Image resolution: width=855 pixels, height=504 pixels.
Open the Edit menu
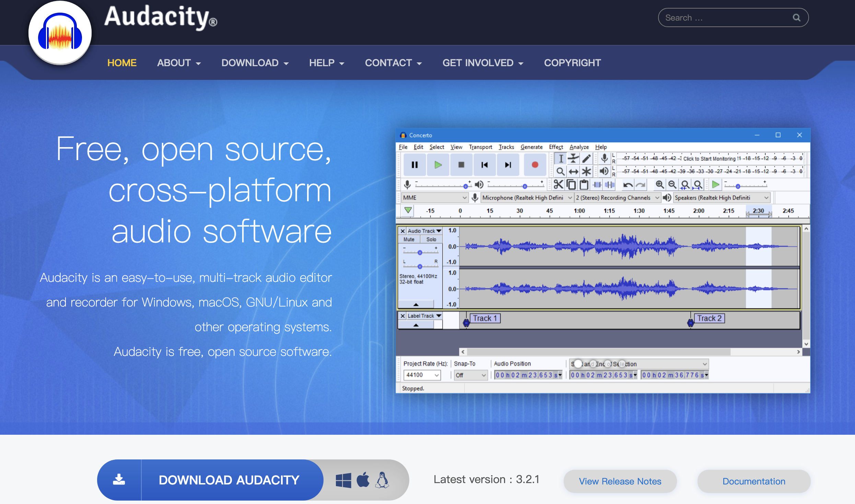[418, 147]
